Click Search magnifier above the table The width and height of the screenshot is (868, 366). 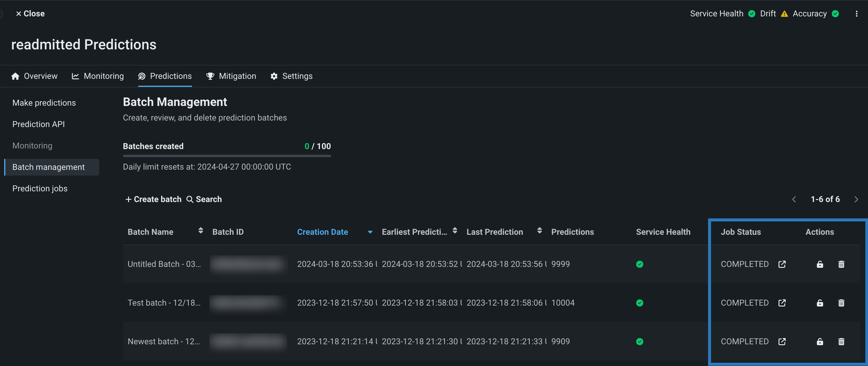[x=190, y=199]
